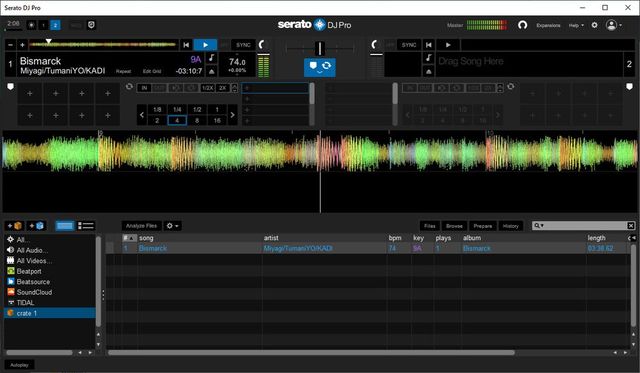The image size is (640, 373).
Task: Select All... in the crates sidebar
Action: pos(50,240)
